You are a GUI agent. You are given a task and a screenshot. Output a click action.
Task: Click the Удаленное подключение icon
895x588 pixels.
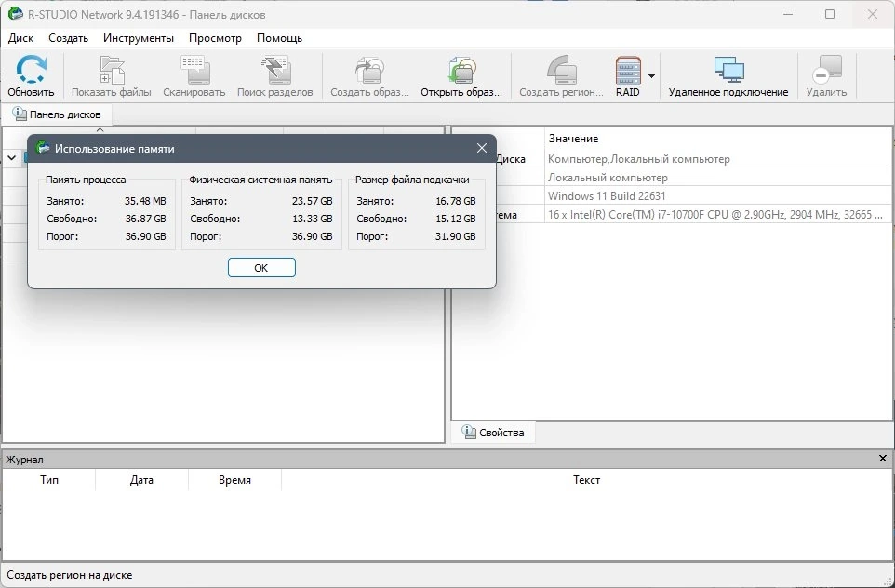pyautogui.click(x=728, y=70)
